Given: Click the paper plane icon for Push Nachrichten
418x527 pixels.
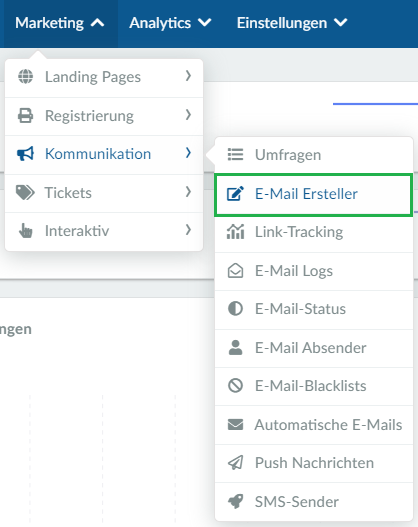Looking at the screenshot, I should [x=235, y=462].
